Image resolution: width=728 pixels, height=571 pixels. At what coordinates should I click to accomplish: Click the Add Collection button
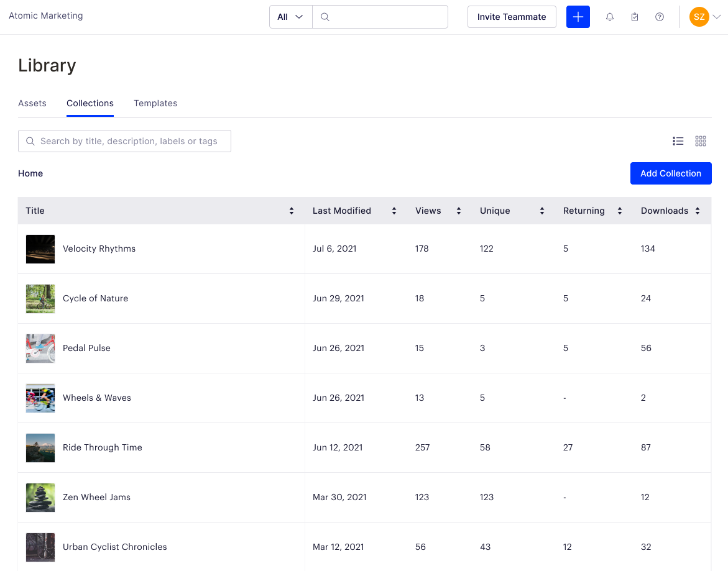671,173
